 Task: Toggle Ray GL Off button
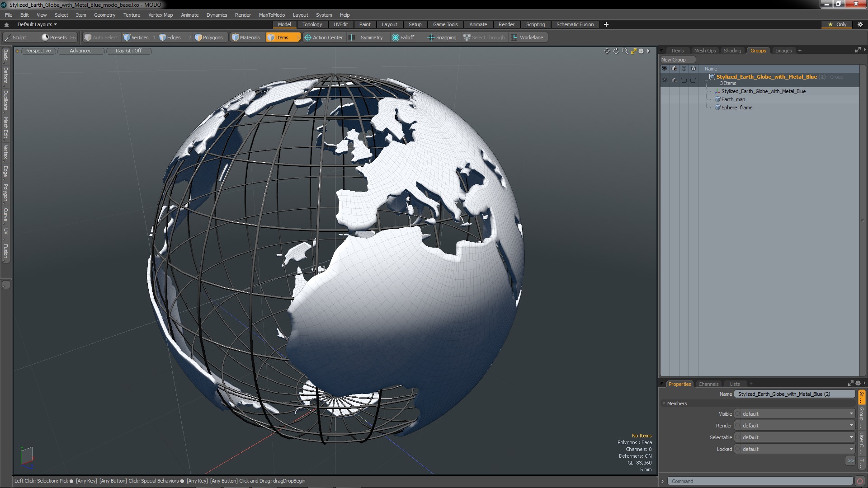(128, 51)
